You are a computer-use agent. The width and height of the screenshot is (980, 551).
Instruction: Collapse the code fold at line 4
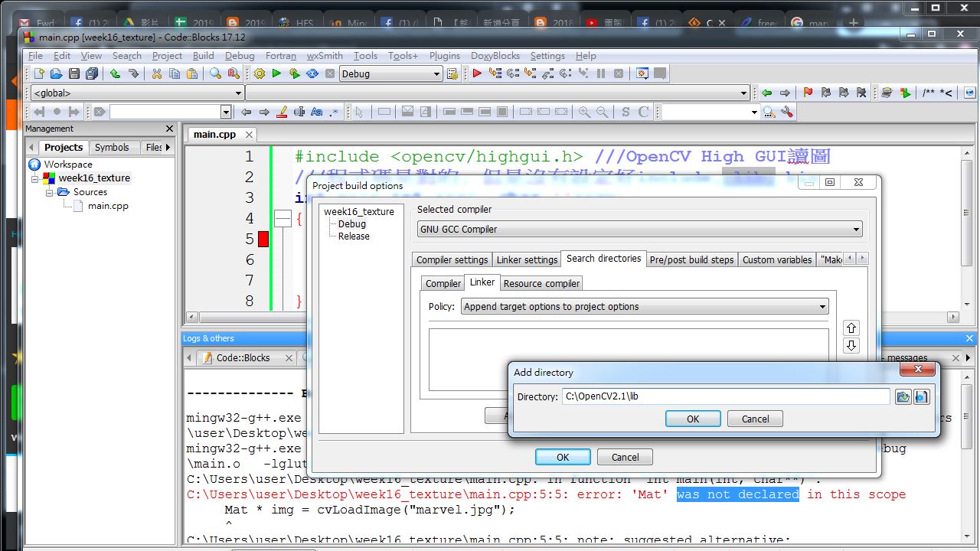(x=283, y=219)
